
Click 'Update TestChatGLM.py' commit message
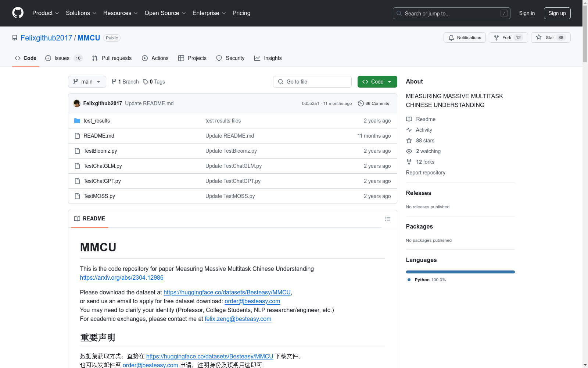point(234,166)
